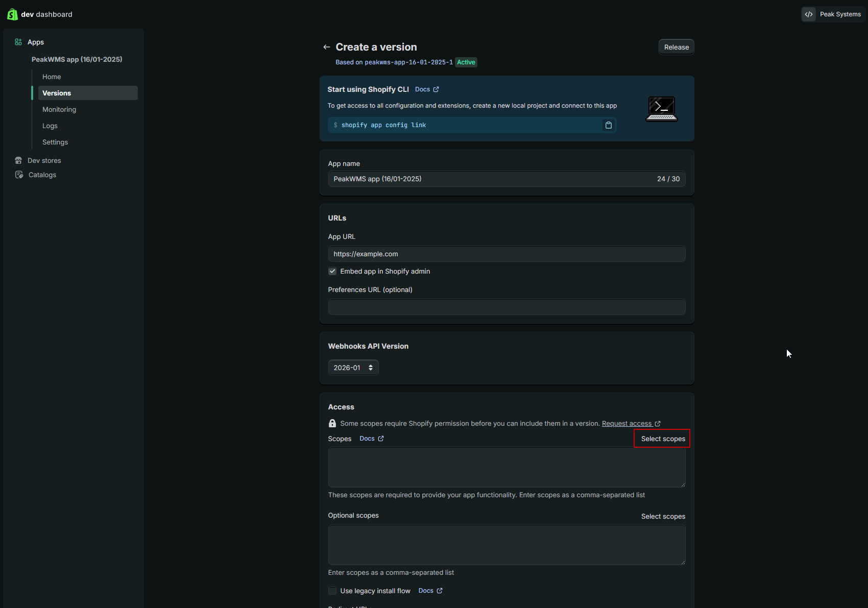Click the terminal laptop illustration
This screenshot has height=608, width=868.
(x=662, y=109)
